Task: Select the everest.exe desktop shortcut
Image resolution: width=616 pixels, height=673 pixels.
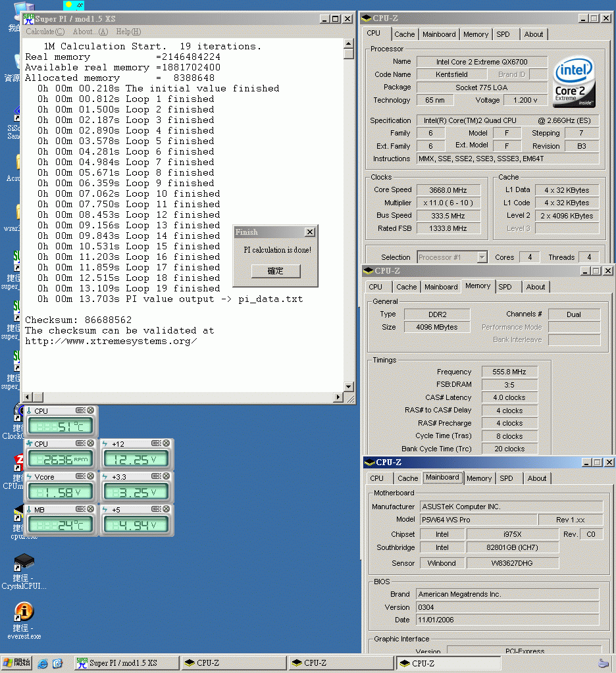Action: (24, 621)
